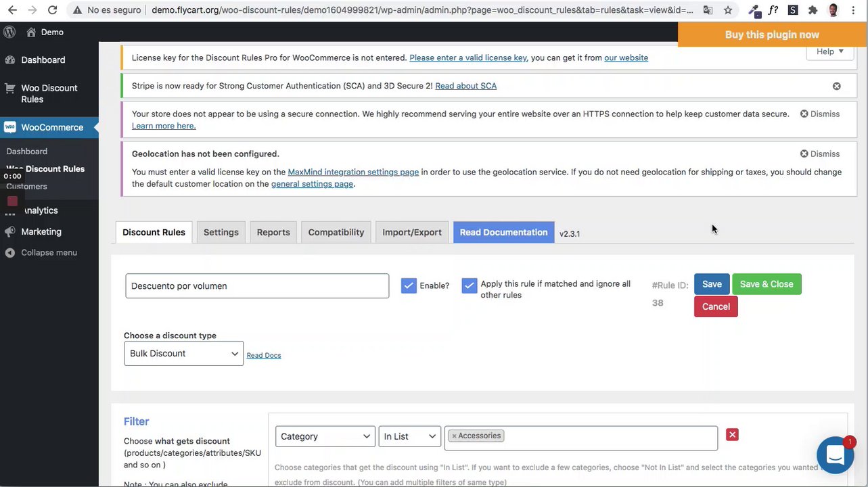Viewport: 868px width, 487px height.
Task: Open the Demo site home icon
Action: (x=30, y=32)
